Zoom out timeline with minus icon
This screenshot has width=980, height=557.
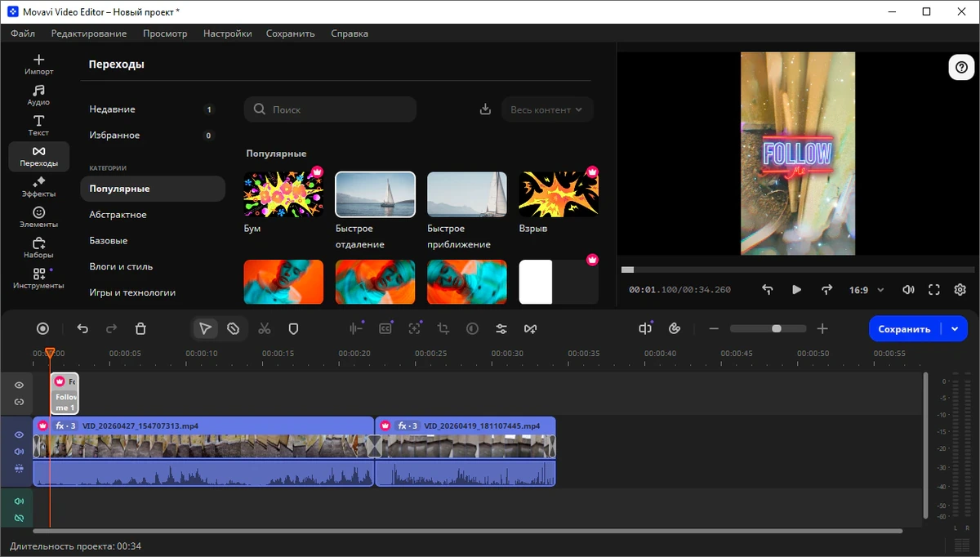[x=714, y=328]
